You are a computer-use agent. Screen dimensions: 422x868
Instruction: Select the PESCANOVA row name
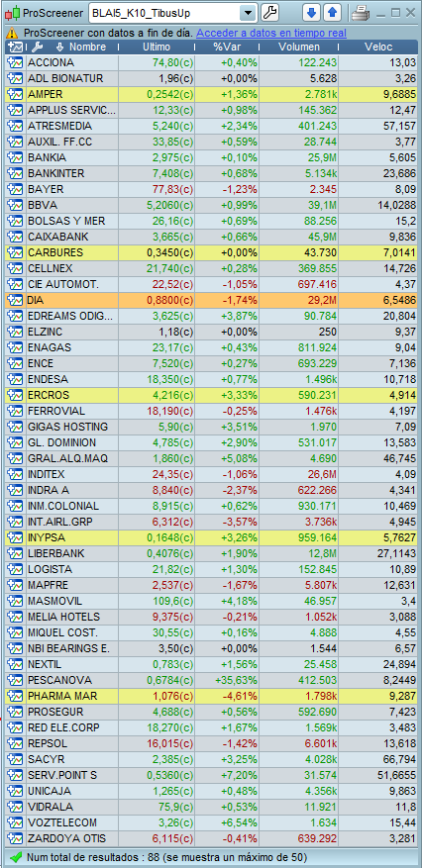(59, 680)
